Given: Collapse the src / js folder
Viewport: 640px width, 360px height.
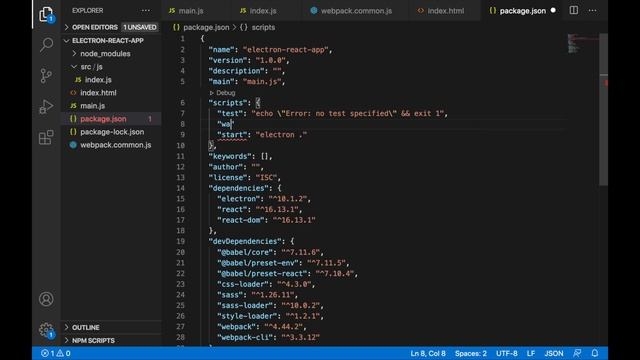Looking at the screenshot, I should click(x=111, y=67).
